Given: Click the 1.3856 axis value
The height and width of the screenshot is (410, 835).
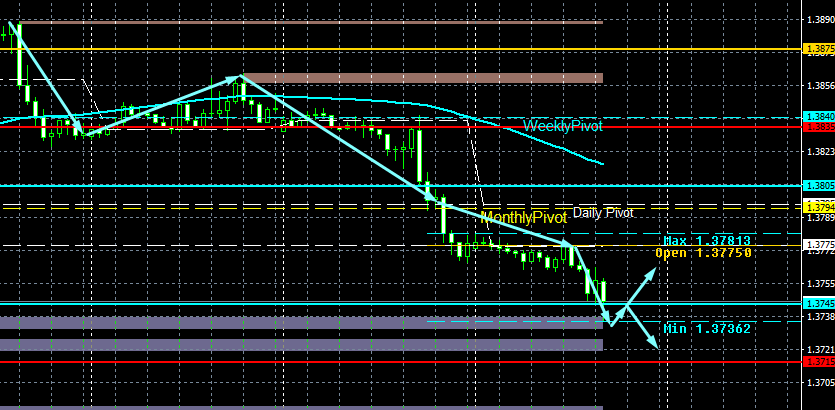Looking at the screenshot, I should (821, 85).
